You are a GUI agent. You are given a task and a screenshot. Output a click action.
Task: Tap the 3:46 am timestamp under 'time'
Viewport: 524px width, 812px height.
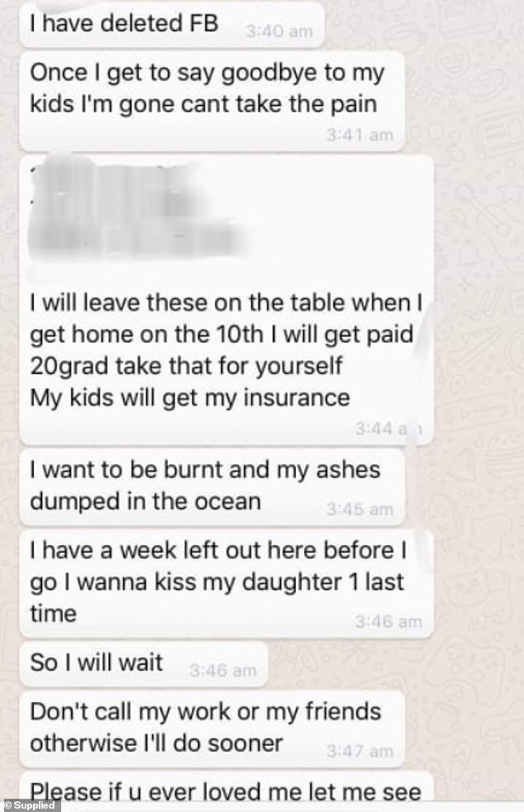388,621
